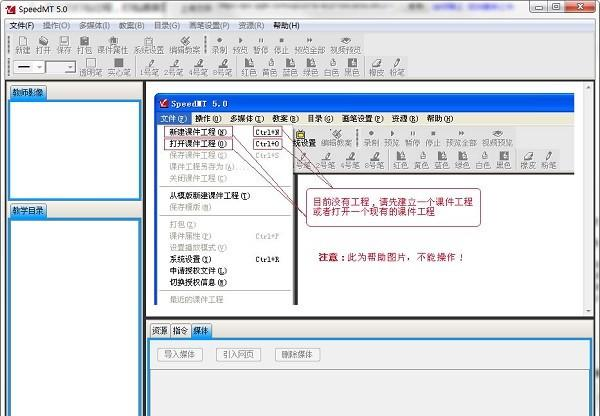600x416 pixels.
Task: Select the 1号笔 pen size
Action: [x=149, y=67]
